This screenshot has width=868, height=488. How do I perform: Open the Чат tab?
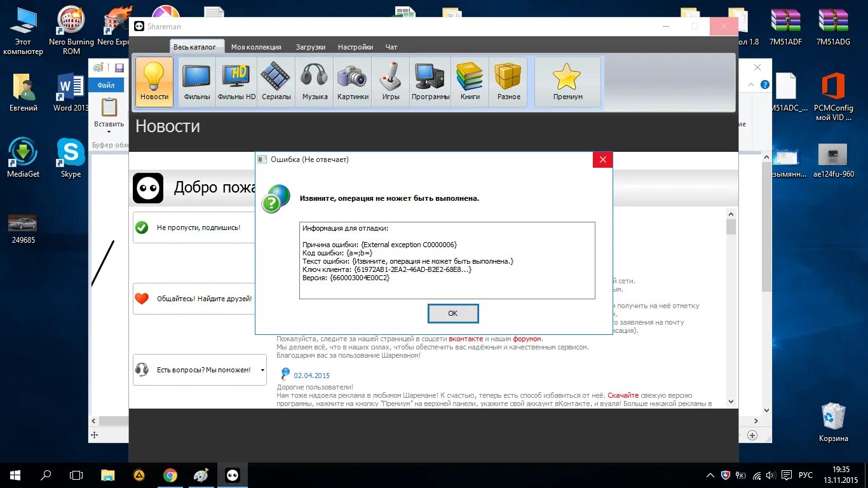pos(391,47)
